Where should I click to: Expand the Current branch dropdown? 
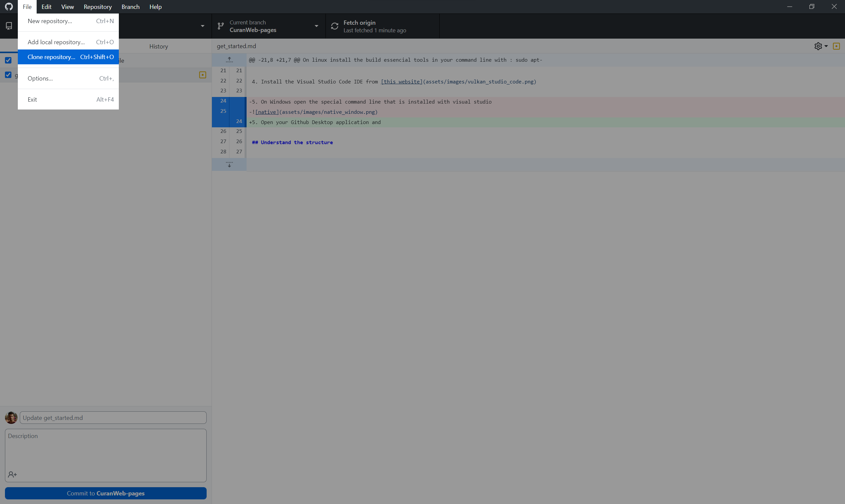click(x=316, y=26)
